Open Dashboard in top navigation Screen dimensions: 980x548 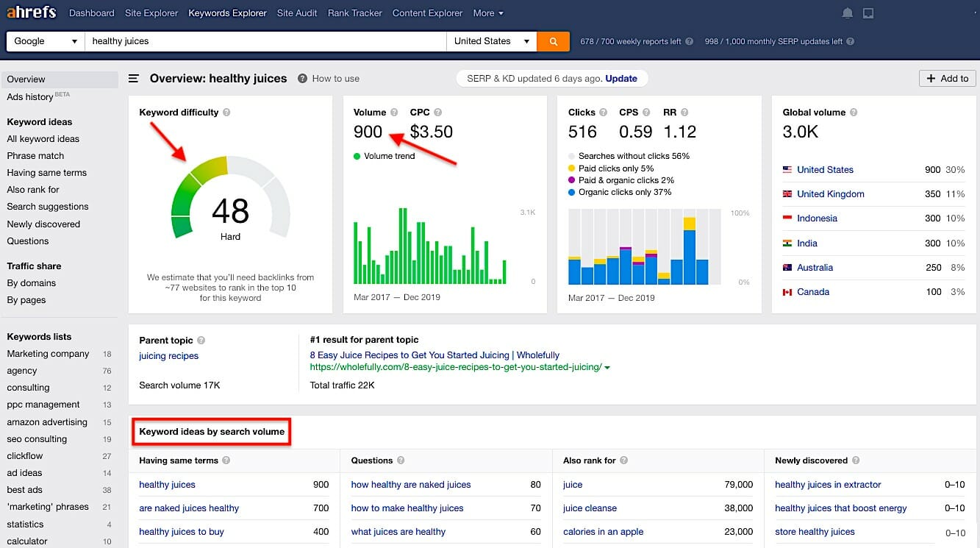[92, 13]
